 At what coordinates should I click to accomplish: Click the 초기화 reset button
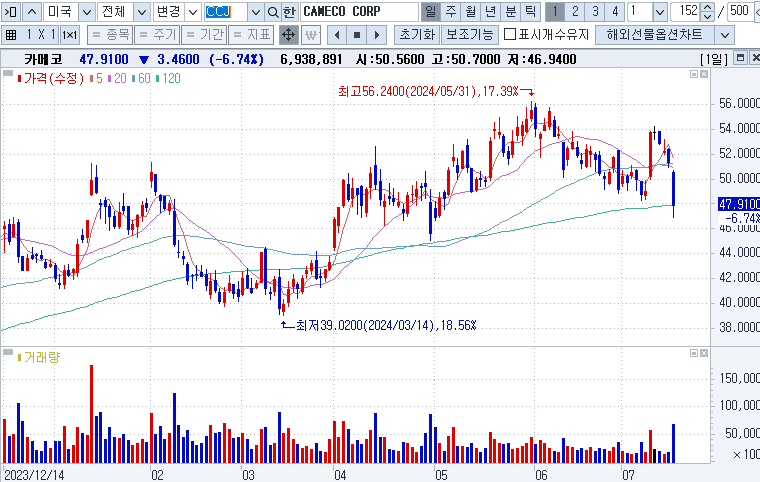(x=417, y=35)
